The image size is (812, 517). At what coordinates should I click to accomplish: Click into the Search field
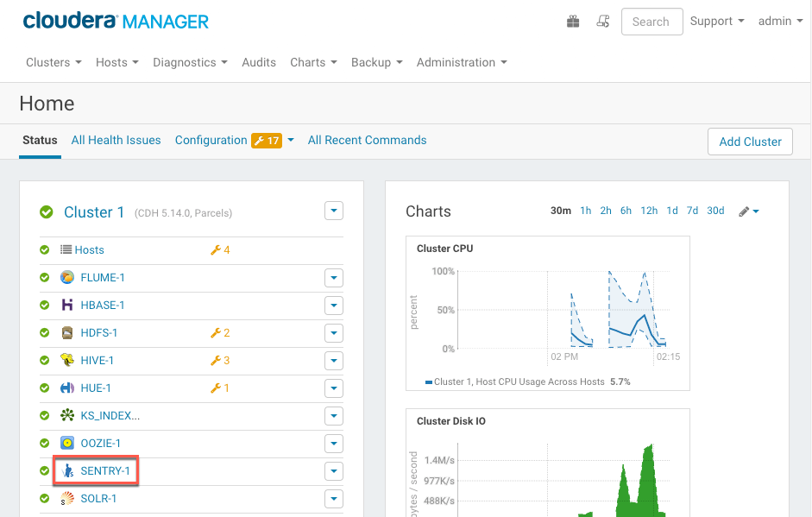coord(651,22)
